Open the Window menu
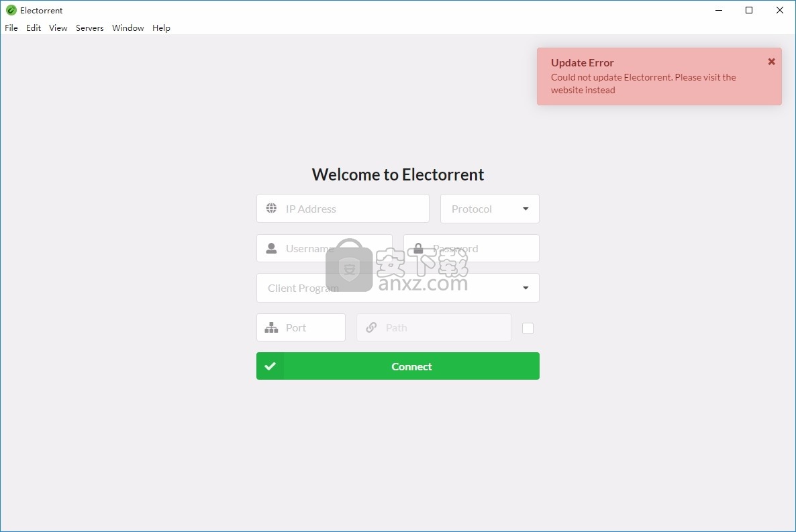Screen dimensions: 796x532 (x=128, y=28)
